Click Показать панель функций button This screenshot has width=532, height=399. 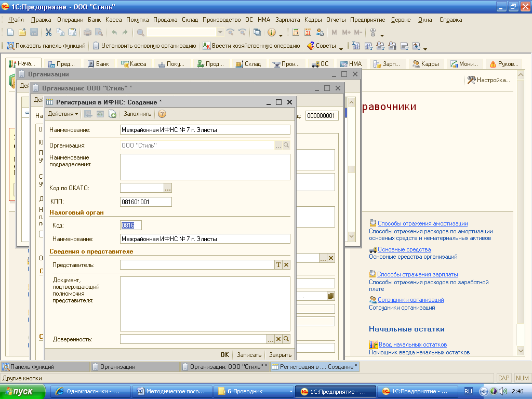[46, 46]
